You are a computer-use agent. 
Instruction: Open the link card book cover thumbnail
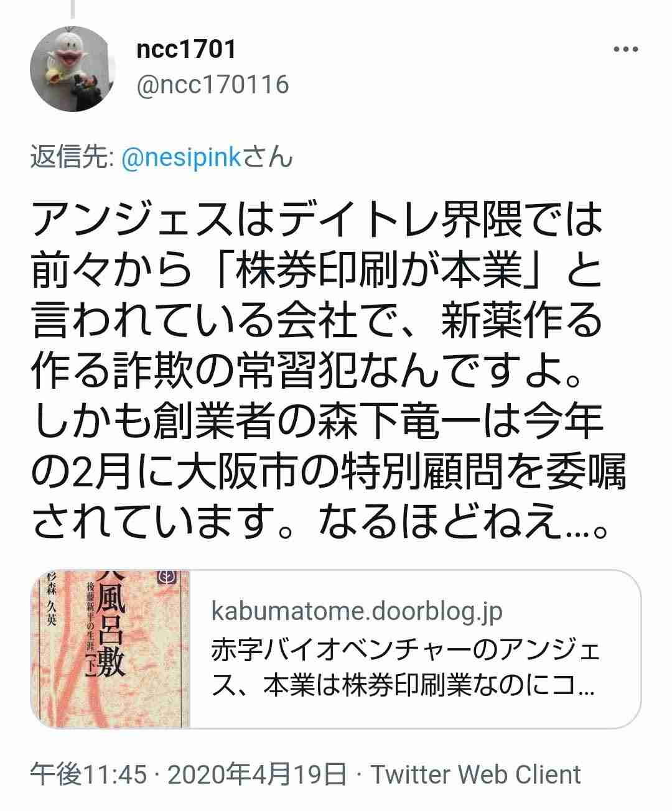(111, 649)
